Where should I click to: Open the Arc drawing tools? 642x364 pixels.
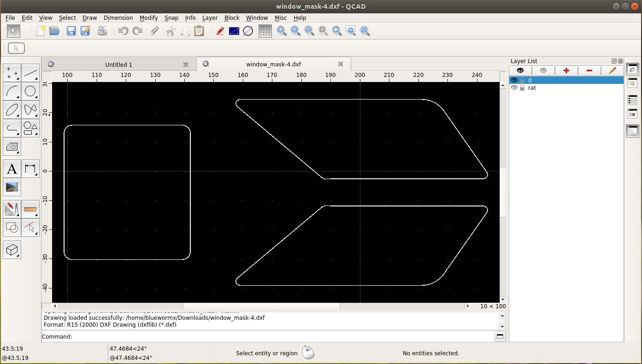12,91
